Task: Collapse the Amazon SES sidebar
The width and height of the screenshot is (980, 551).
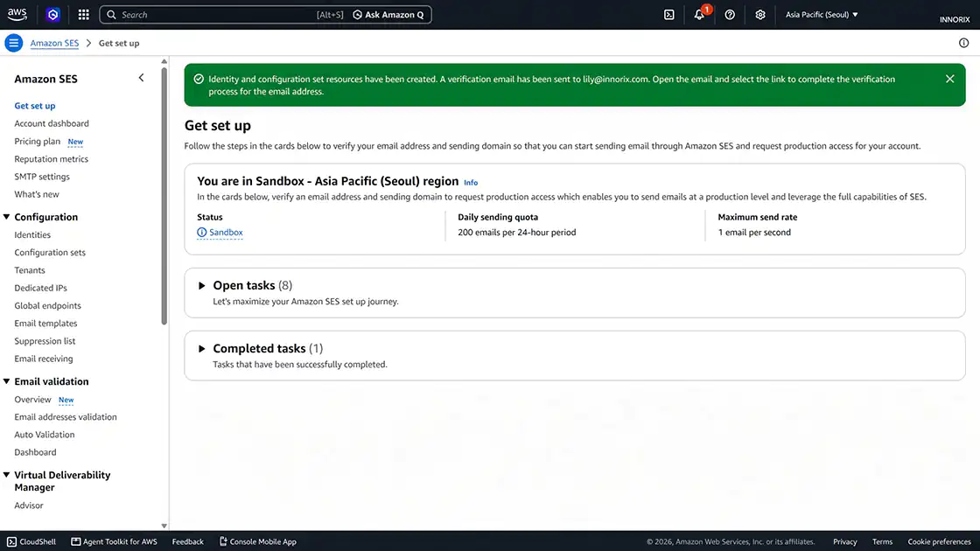Action: 141,78
